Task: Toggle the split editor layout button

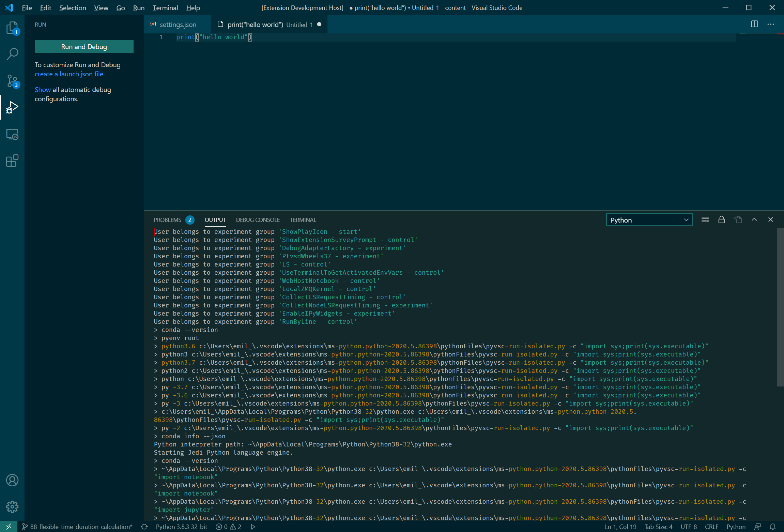Action: pyautogui.click(x=754, y=24)
